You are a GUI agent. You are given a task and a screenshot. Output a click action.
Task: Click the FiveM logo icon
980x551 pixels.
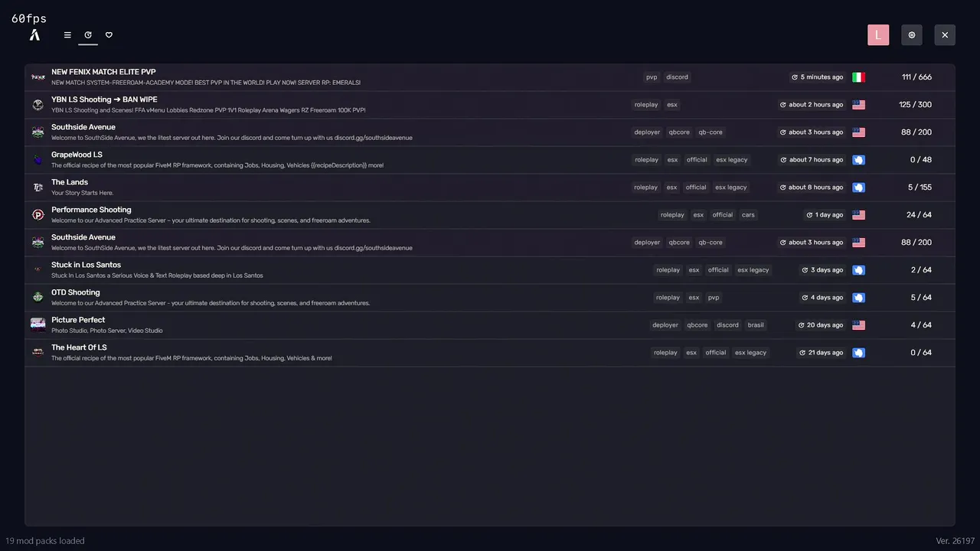click(34, 35)
